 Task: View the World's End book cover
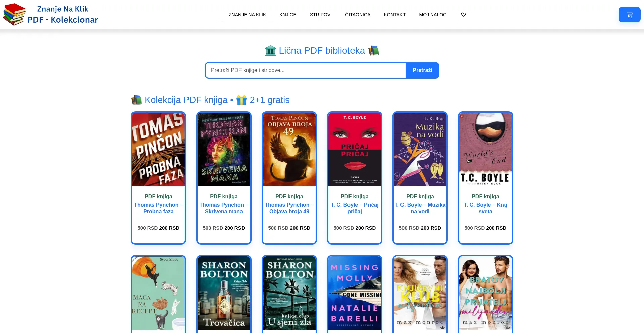485,150
